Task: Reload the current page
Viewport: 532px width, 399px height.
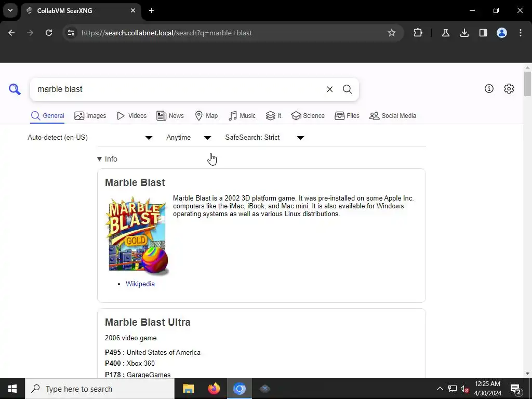Action: coord(49,33)
